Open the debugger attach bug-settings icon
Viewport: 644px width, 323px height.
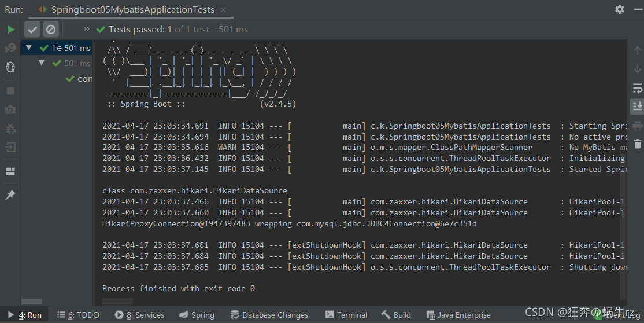click(10, 129)
